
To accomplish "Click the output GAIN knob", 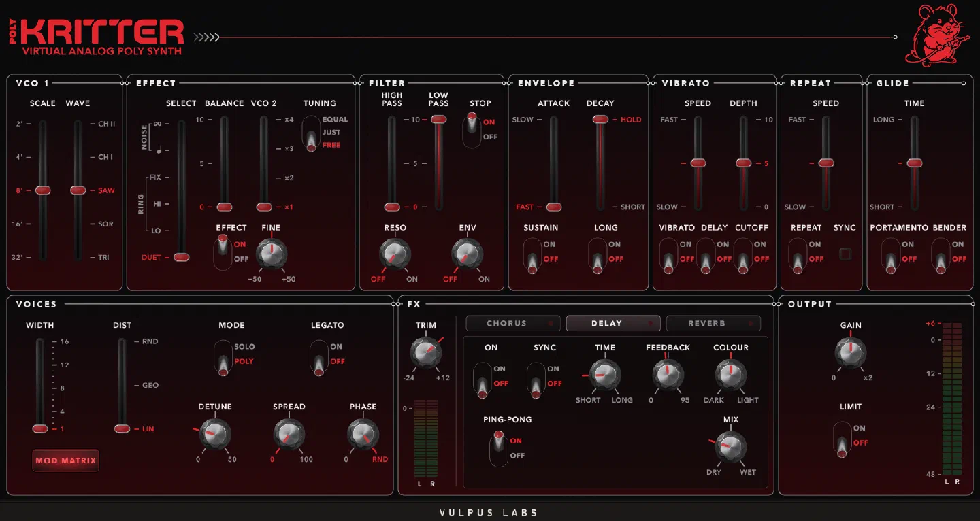I will (851, 352).
